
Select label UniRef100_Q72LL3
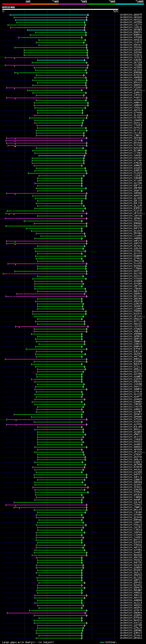pos(131,366)
